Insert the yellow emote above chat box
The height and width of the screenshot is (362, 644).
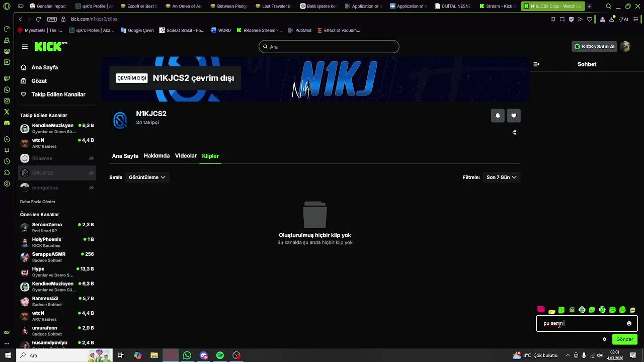[552, 311]
